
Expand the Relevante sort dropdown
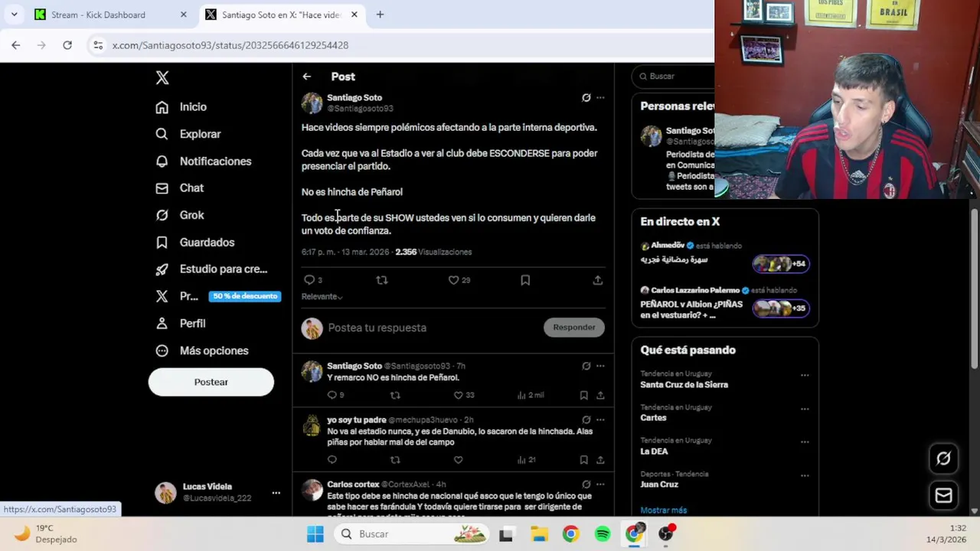click(x=322, y=296)
